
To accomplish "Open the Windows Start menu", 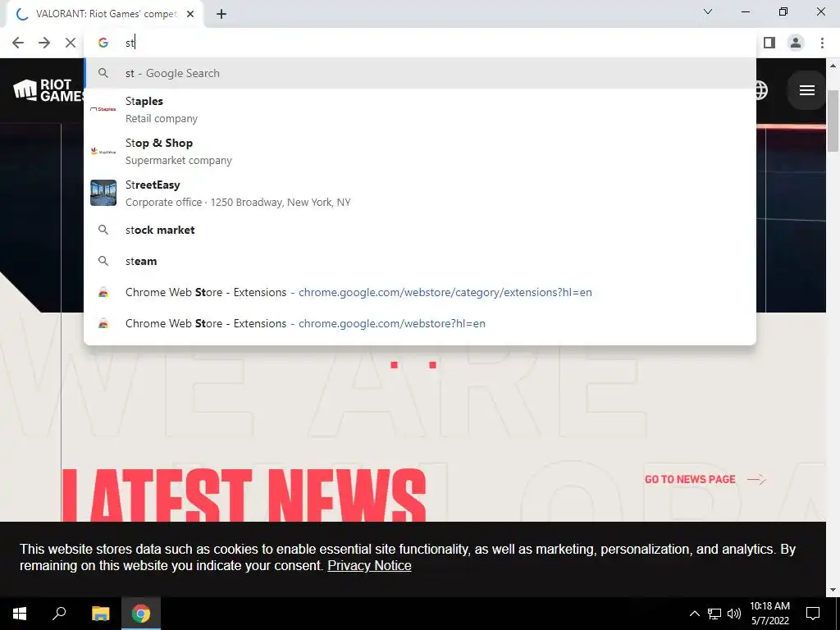I will [x=20, y=614].
